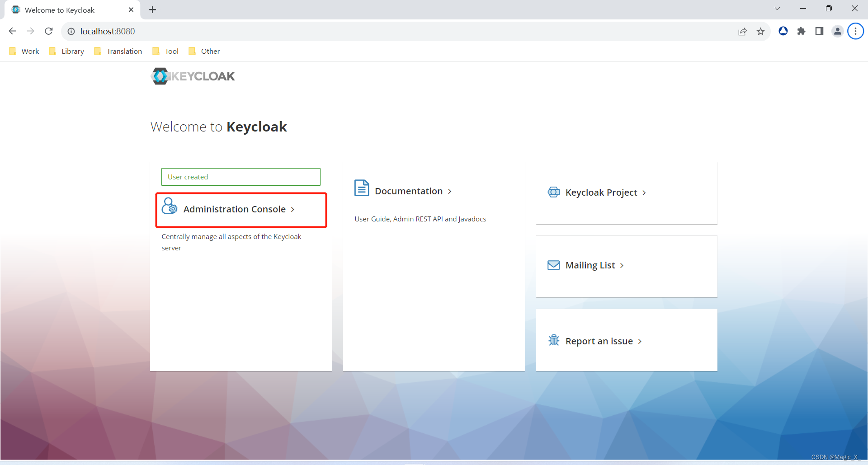Image resolution: width=868 pixels, height=465 pixels.
Task: Open the browser profile avatar
Action: (x=837, y=31)
